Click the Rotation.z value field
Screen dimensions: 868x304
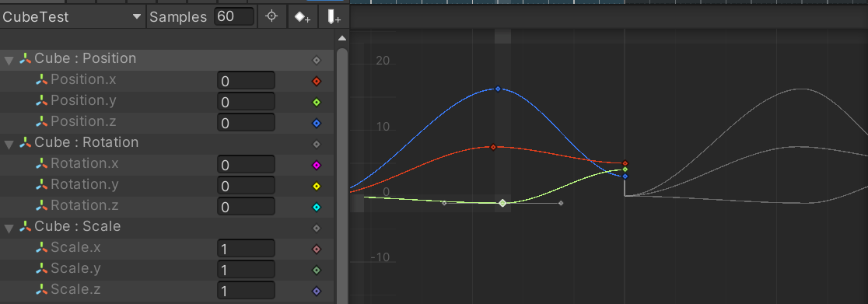tap(246, 207)
